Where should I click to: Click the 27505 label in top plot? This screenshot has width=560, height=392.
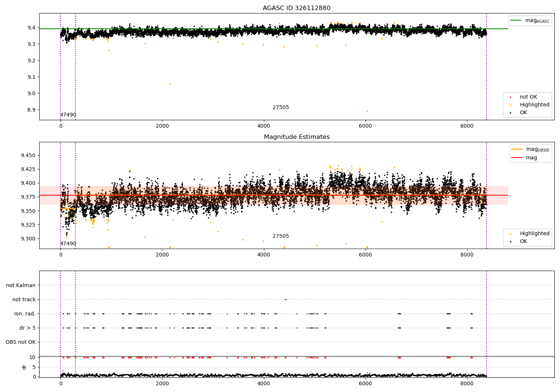click(x=281, y=108)
